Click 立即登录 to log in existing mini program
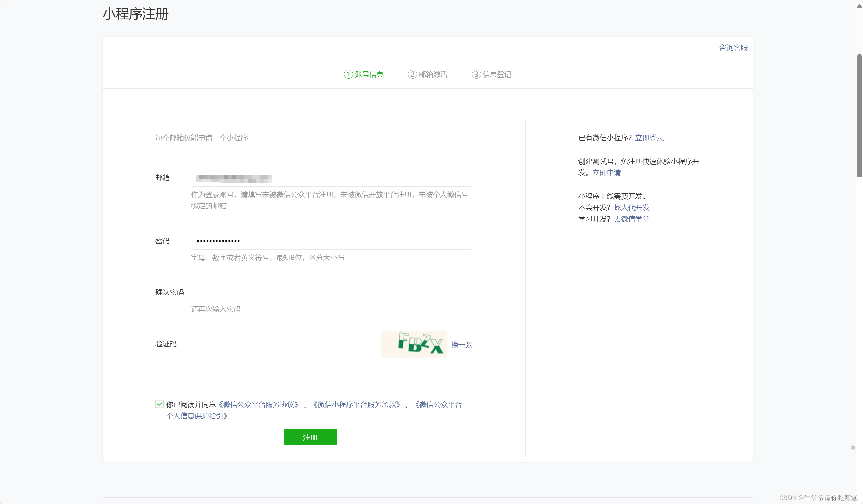This screenshot has height=504, width=863. [x=649, y=138]
